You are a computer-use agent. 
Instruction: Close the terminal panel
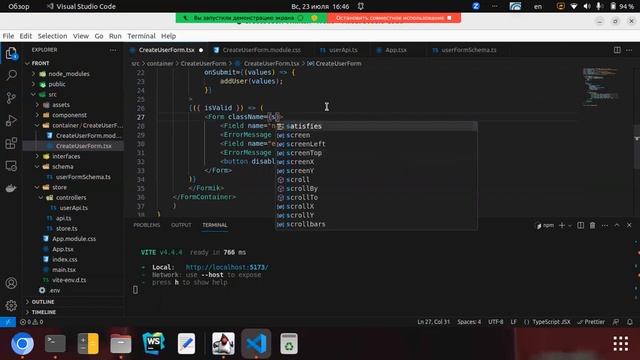pyautogui.click(x=629, y=225)
